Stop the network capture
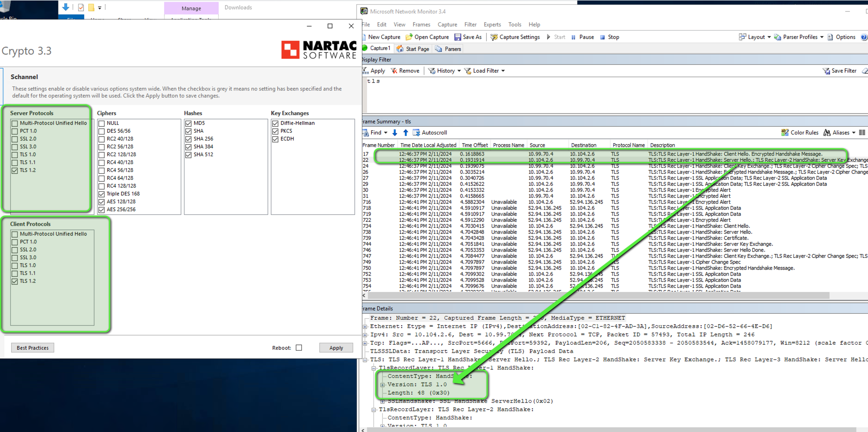Image resolution: width=868 pixels, height=432 pixels. pos(609,37)
